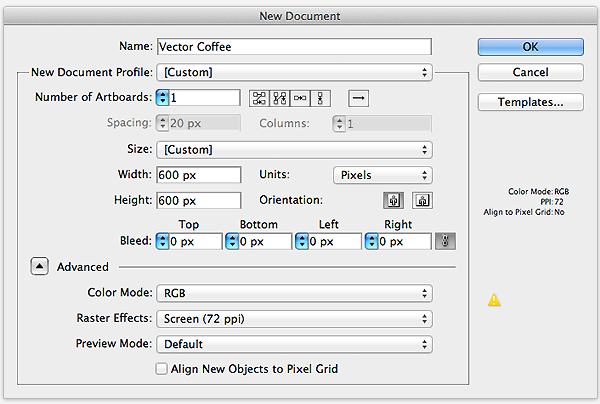
Task: Open the Templates... button
Action: [530, 102]
